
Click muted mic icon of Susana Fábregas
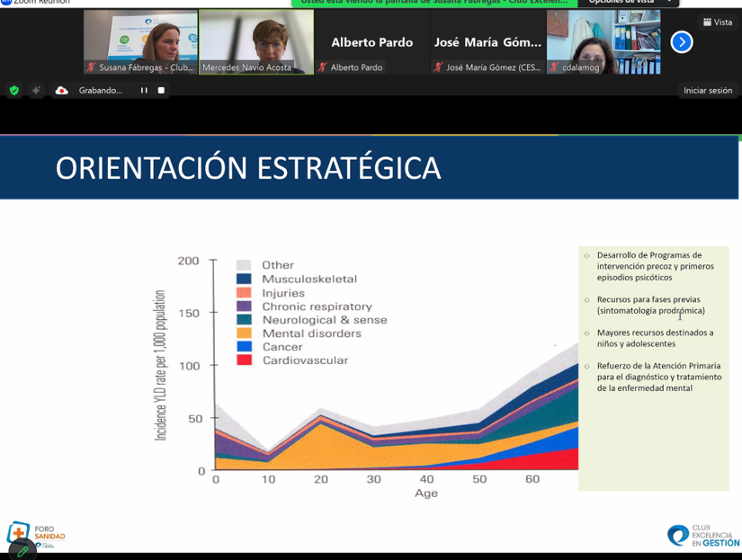pos(91,67)
